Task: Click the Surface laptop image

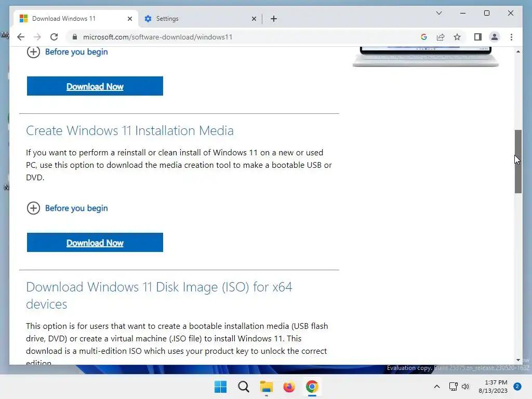Action: (425, 57)
